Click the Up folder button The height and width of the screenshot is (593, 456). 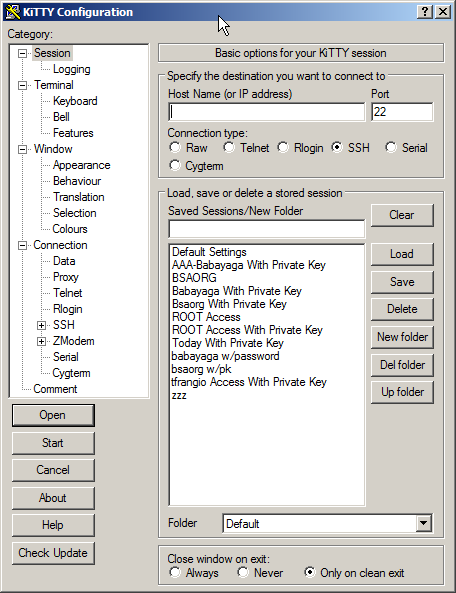click(402, 393)
